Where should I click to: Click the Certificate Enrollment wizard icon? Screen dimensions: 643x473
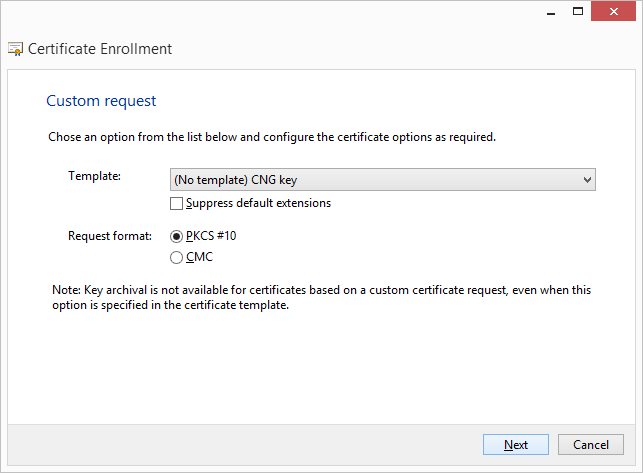[x=15, y=48]
